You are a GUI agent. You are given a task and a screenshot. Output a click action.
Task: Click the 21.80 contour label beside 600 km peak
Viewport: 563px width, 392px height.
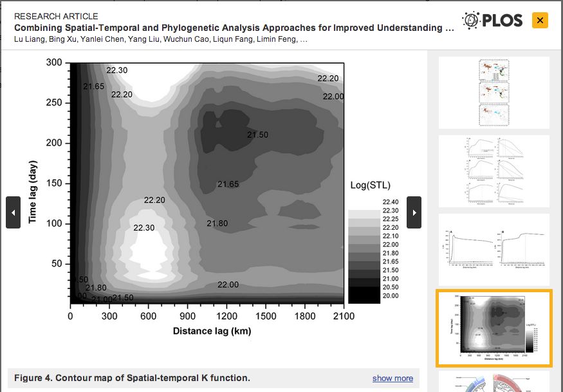(217, 223)
